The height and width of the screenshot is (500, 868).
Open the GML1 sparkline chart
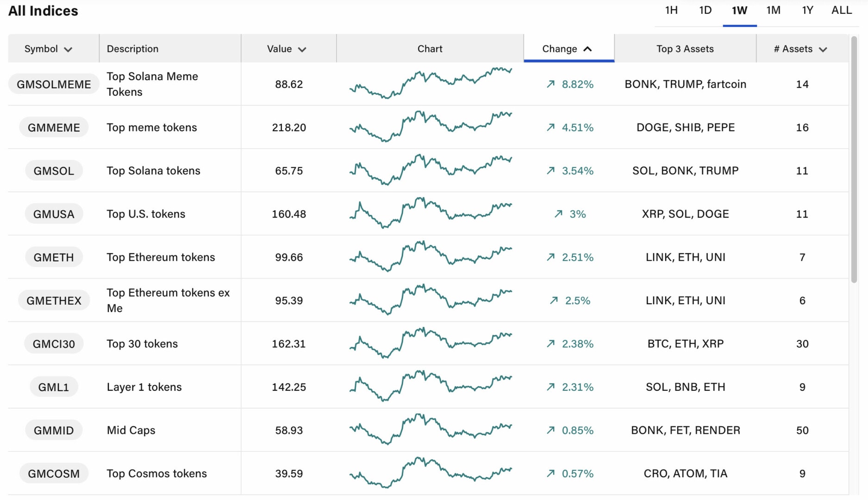click(x=431, y=386)
